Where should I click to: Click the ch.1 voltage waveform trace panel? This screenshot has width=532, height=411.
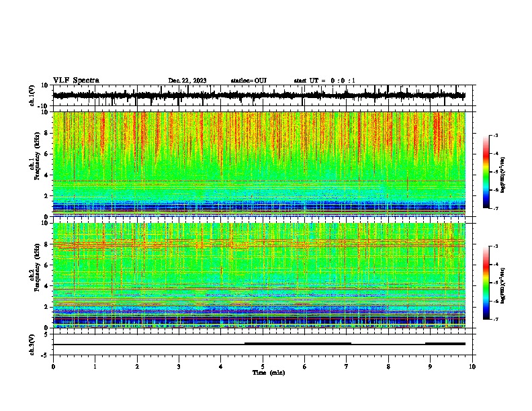tap(263, 95)
